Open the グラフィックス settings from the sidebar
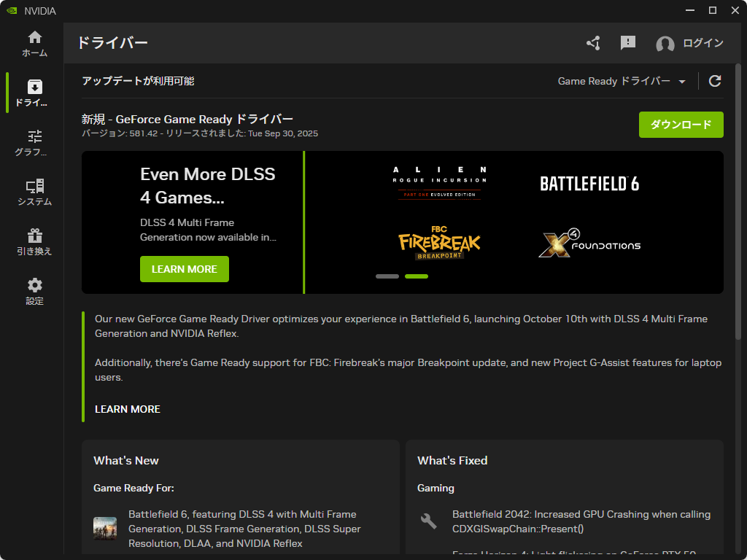The image size is (747, 560). 34,142
